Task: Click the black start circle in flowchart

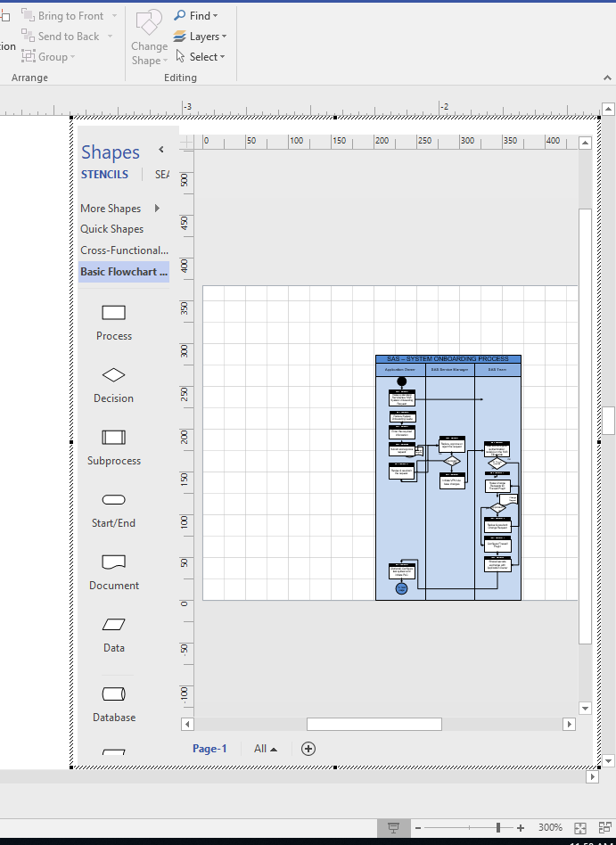Action: (401, 381)
